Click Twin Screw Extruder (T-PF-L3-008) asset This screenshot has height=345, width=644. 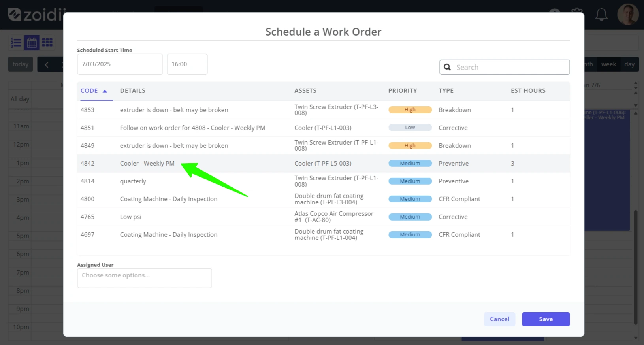coord(337,110)
